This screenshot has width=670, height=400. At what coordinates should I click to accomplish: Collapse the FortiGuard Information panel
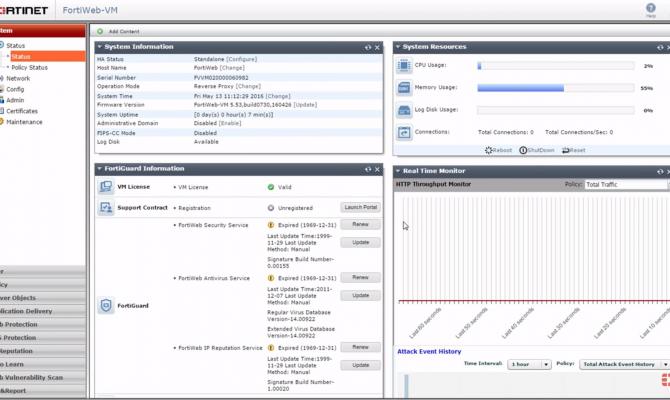coord(99,168)
